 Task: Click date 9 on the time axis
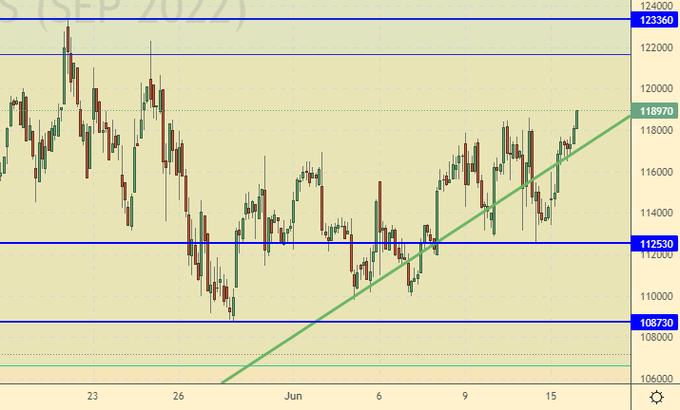(465, 395)
